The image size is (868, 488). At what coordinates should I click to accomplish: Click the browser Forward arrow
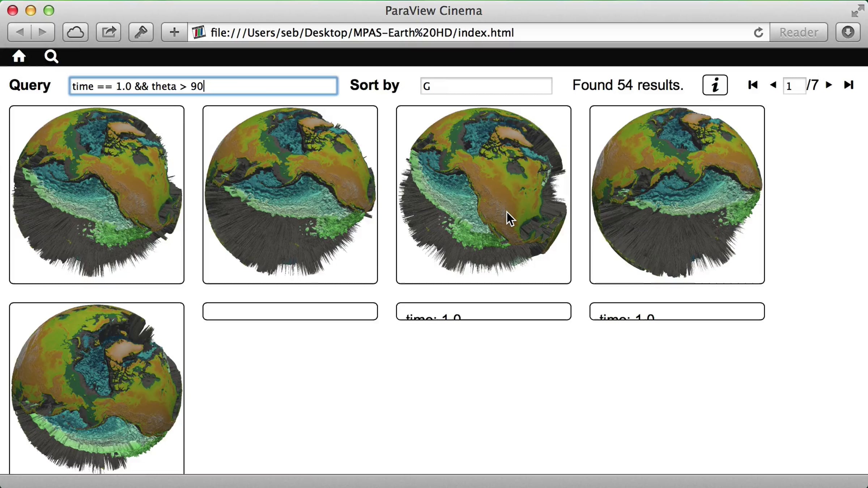(x=43, y=33)
